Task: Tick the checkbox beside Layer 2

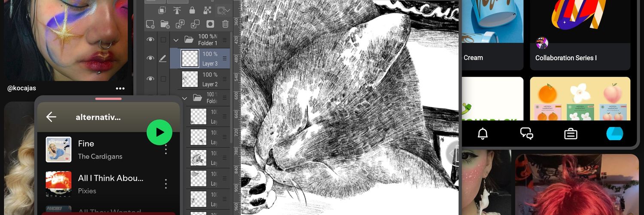Action: pos(163,79)
